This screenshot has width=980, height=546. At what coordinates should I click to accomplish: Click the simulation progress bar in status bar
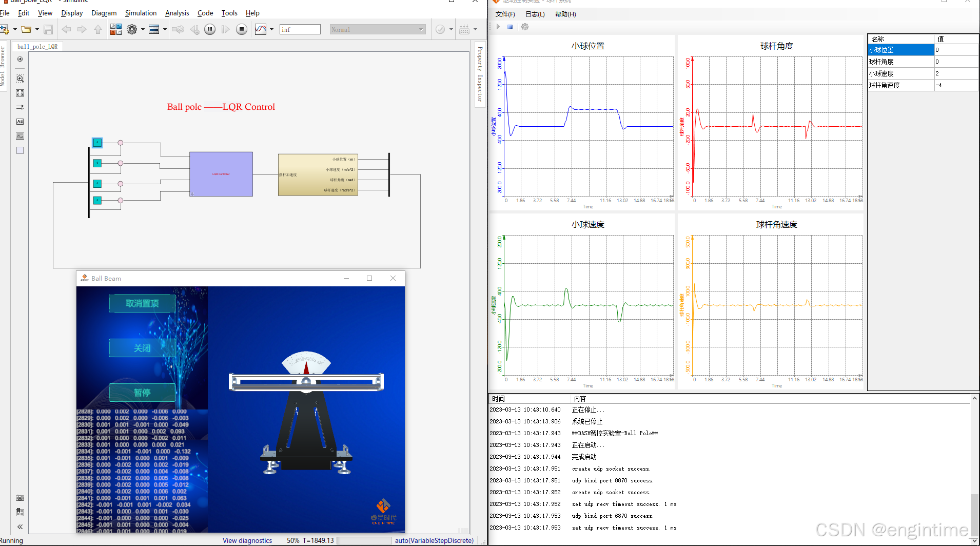click(364, 540)
